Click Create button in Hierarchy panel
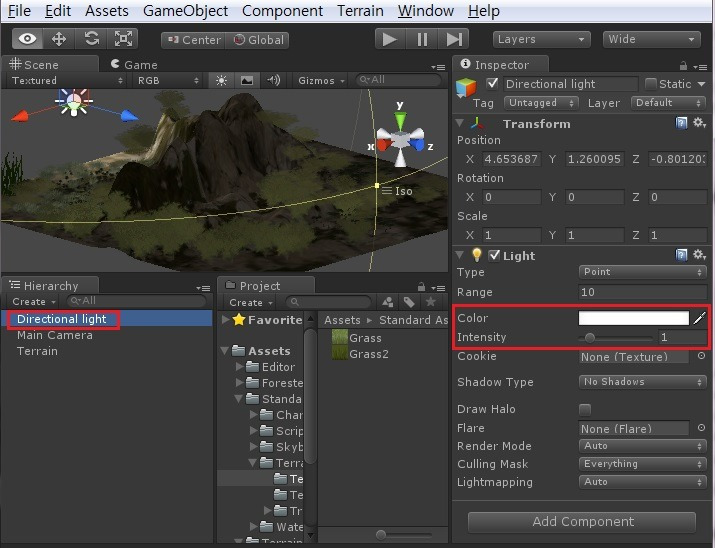This screenshot has width=715, height=548. [34, 301]
